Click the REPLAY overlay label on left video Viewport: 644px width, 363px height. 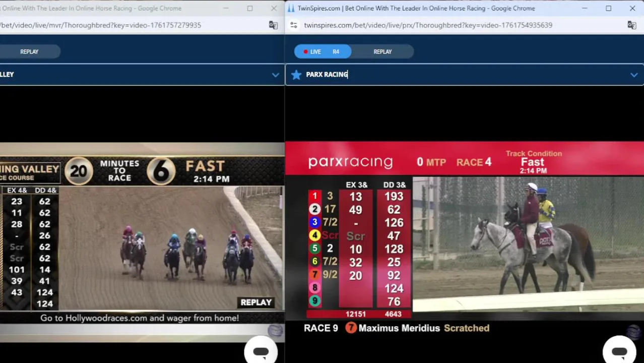click(256, 302)
